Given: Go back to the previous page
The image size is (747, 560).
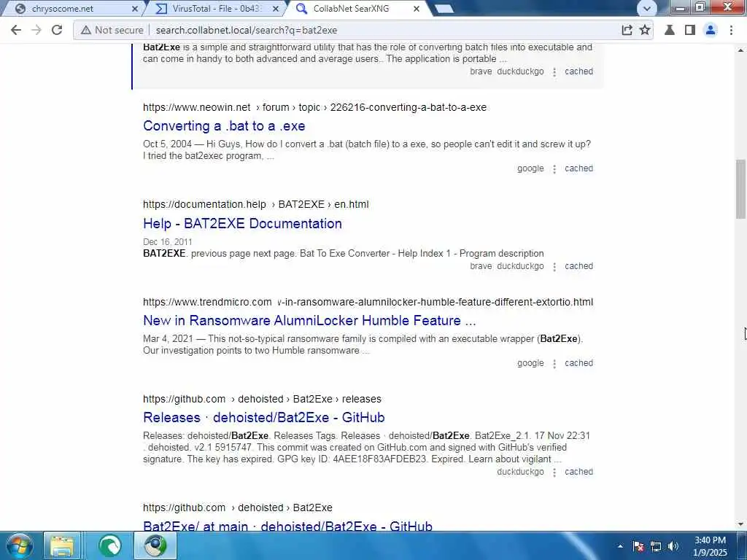Looking at the screenshot, I should tap(16, 30).
